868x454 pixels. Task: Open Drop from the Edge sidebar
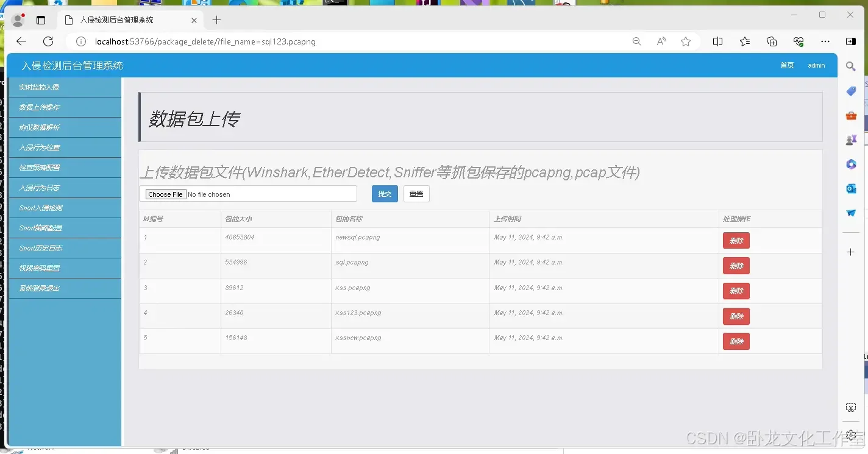pos(850,213)
